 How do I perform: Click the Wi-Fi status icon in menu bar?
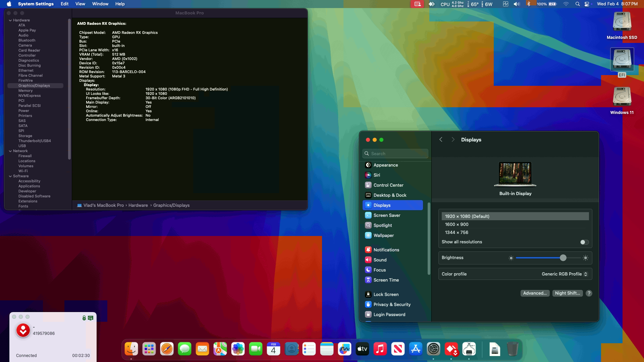tap(566, 4)
